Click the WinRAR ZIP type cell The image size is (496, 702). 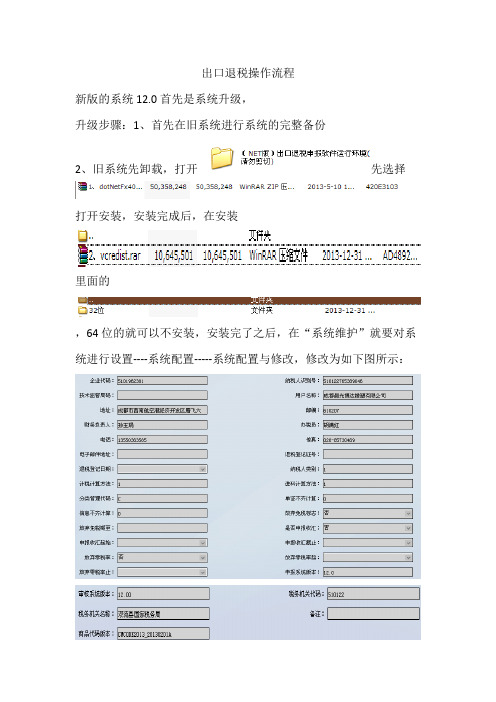point(267,187)
